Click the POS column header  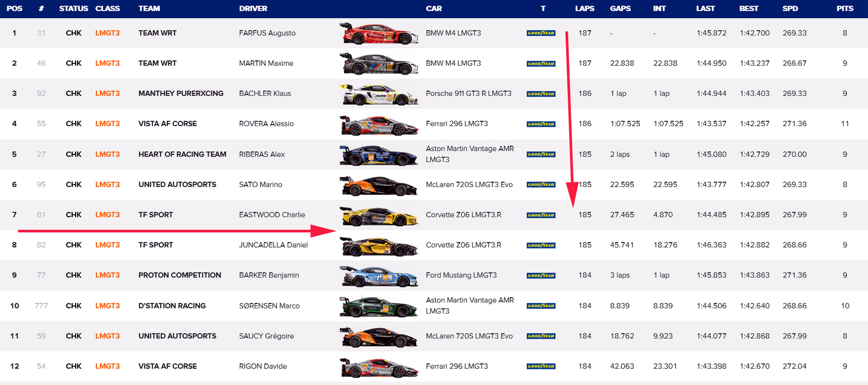[14, 8]
